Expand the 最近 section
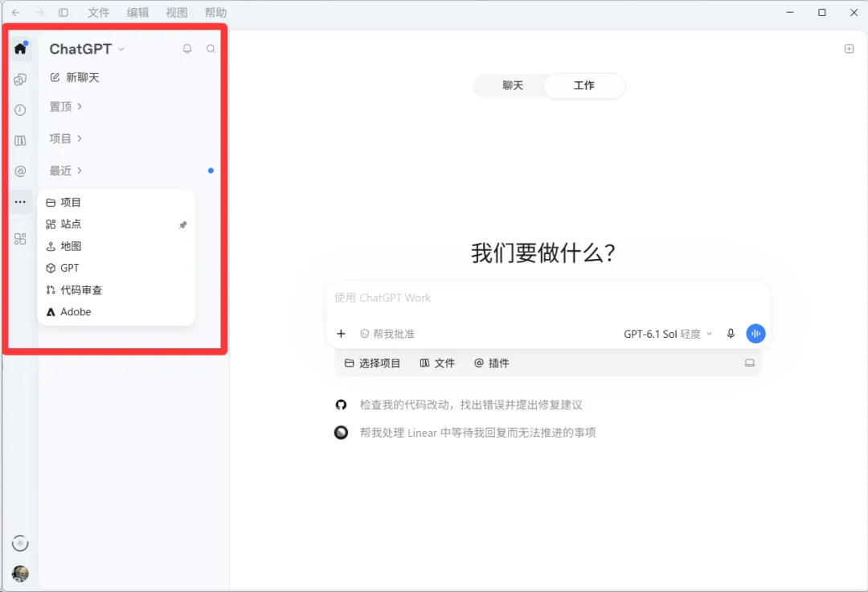Viewport: 868px width, 592px height. (x=66, y=171)
